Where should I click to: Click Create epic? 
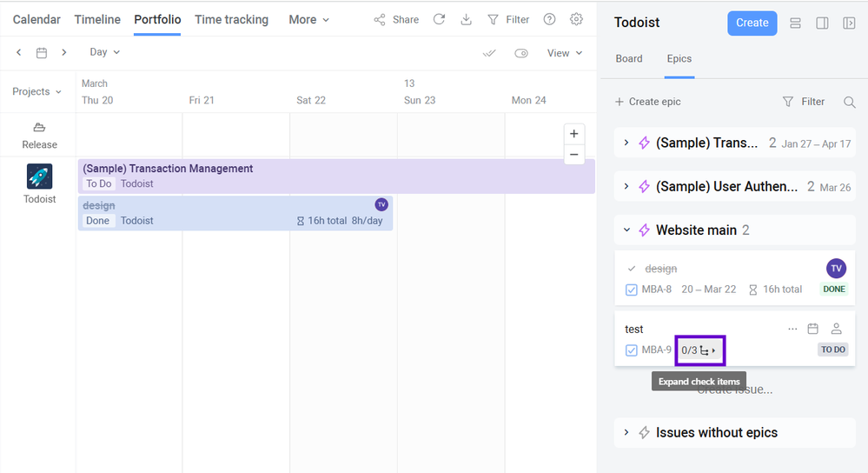[x=647, y=102]
